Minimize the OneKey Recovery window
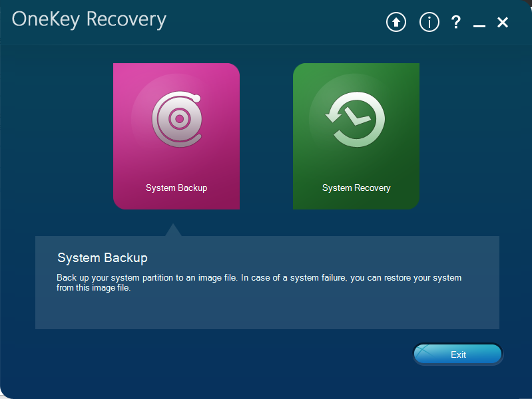532x399 pixels. click(479, 25)
